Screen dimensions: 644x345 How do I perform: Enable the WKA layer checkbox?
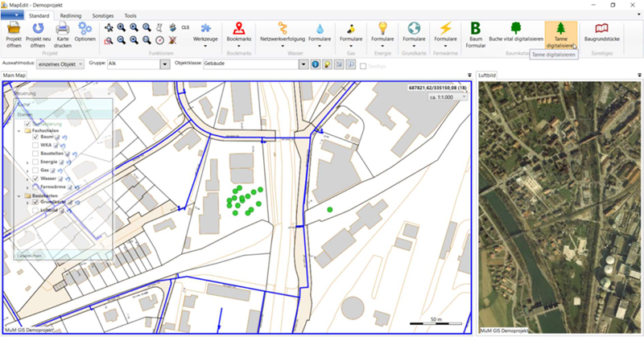point(35,146)
